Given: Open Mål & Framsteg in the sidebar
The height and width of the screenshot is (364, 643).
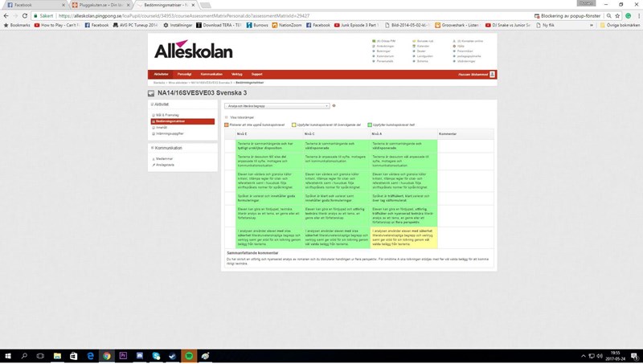Looking at the screenshot, I should (166, 115).
